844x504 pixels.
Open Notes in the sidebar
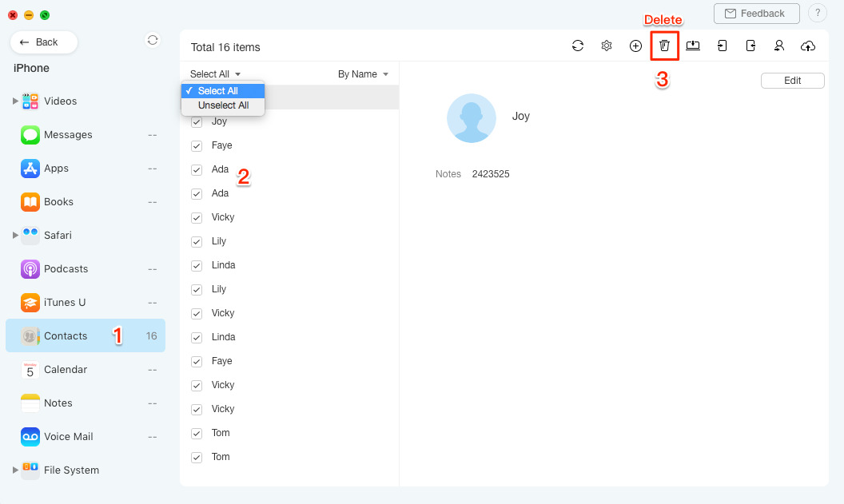coord(86,403)
